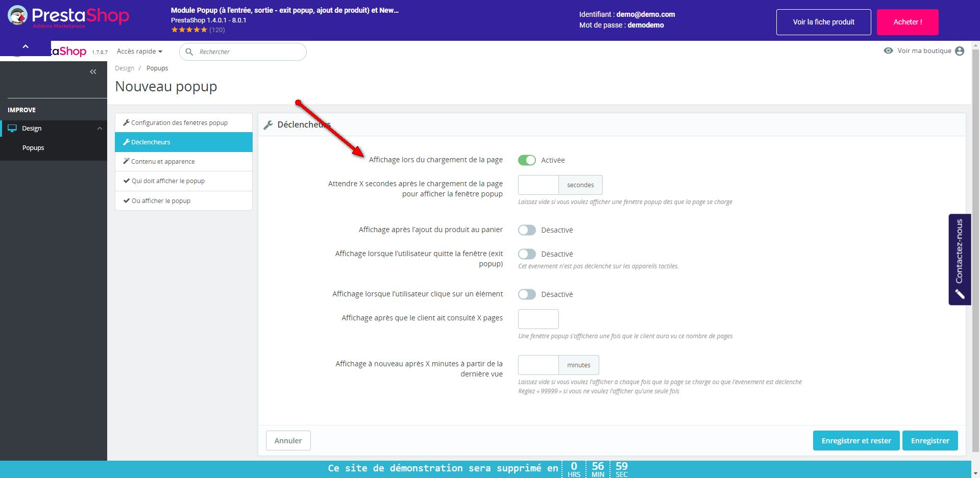The image size is (980, 478).
Task: Click the Annuler button
Action: [288, 441]
